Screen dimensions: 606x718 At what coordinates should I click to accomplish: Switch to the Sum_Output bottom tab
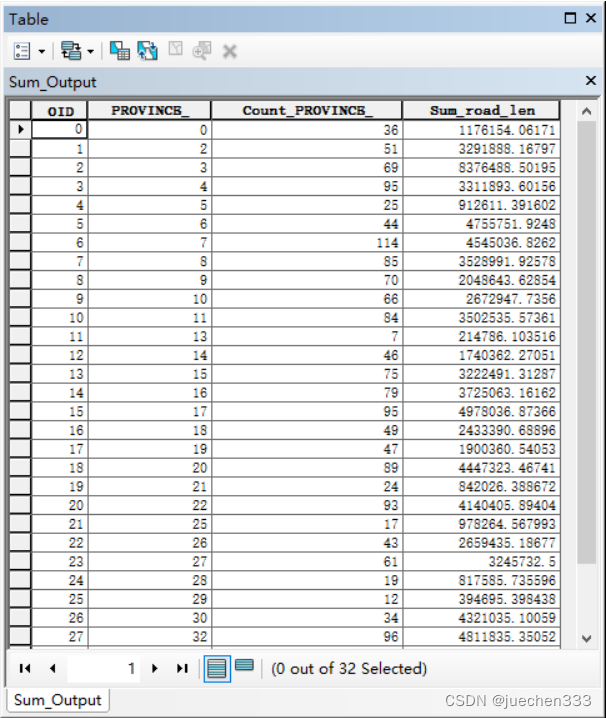tap(58, 700)
